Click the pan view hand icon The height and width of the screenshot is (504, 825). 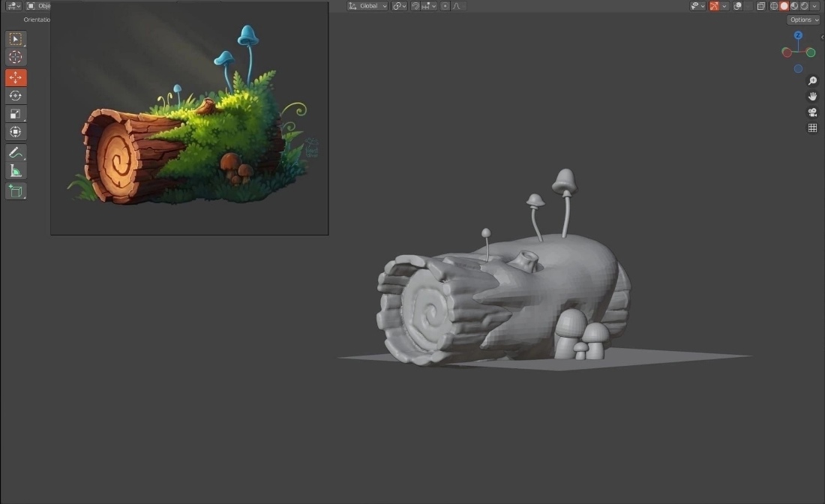pos(812,96)
